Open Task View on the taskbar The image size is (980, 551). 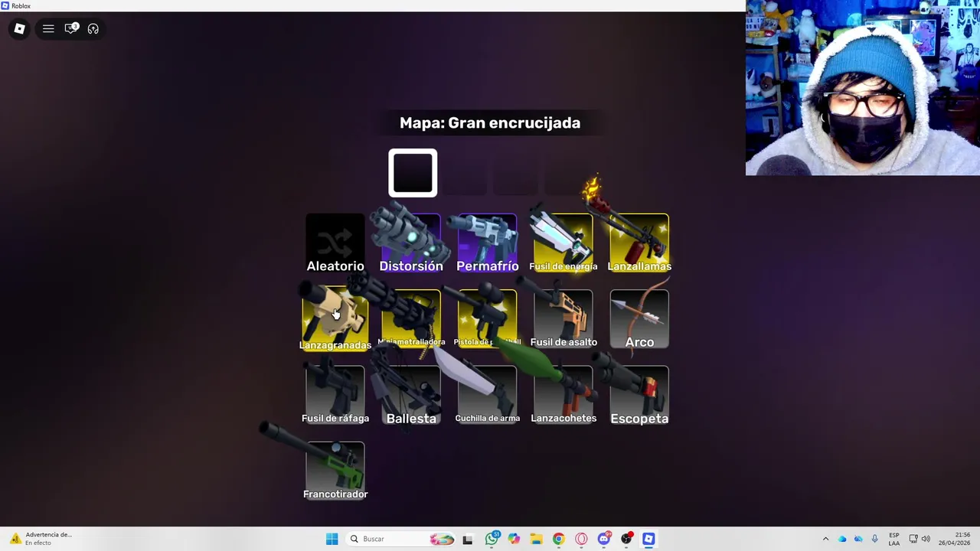(x=467, y=539)
